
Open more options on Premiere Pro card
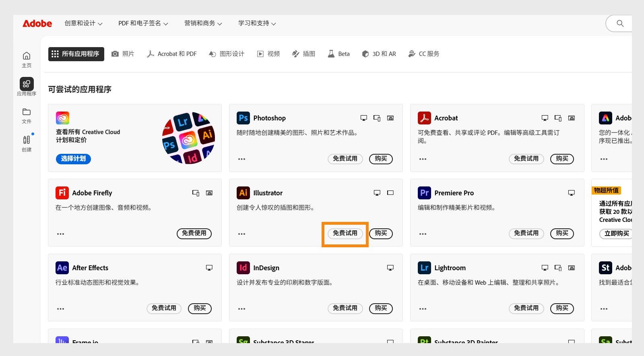423,234
